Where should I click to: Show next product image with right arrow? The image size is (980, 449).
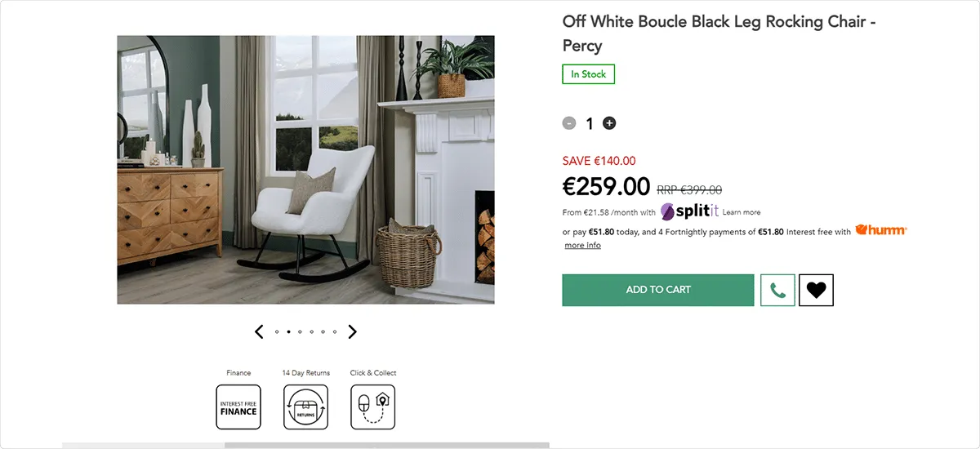353,331
